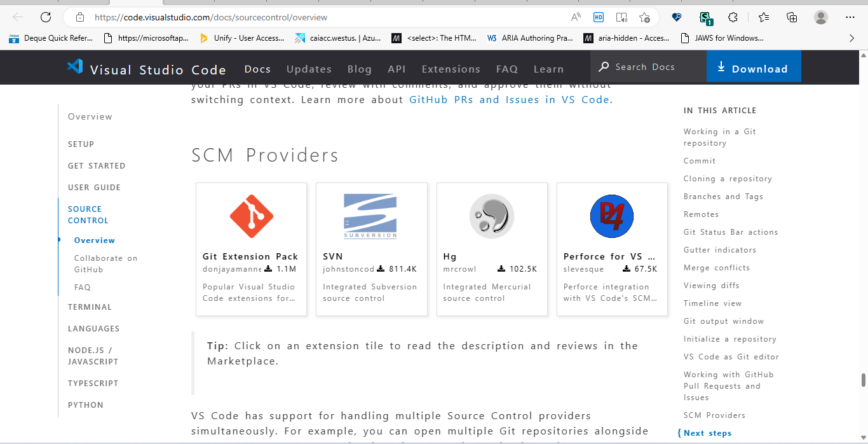Enable the HD toggle in the address bar
The height and width of the screenshot is (444, 868).
pyautogui.click(x=598, y=17)
